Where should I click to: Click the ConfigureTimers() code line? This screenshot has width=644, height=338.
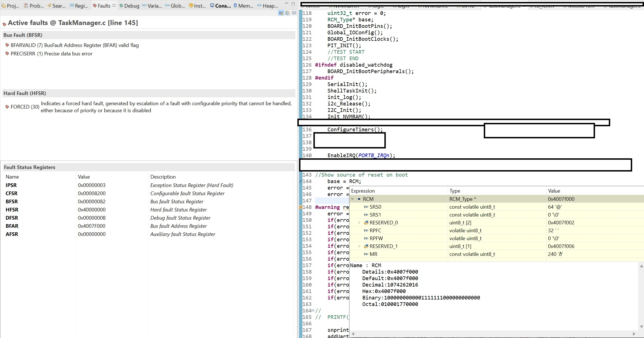[x=355, y=130]
